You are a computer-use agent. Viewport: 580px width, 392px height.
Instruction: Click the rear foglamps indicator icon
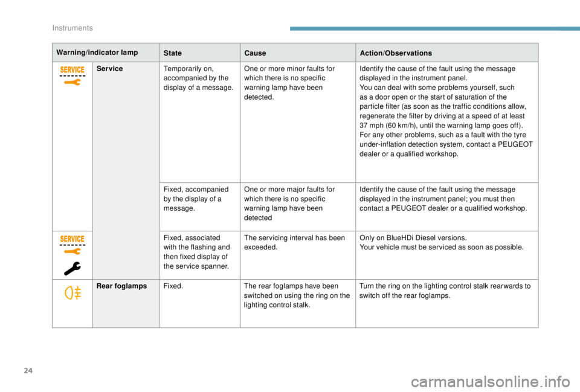(73, 293)
